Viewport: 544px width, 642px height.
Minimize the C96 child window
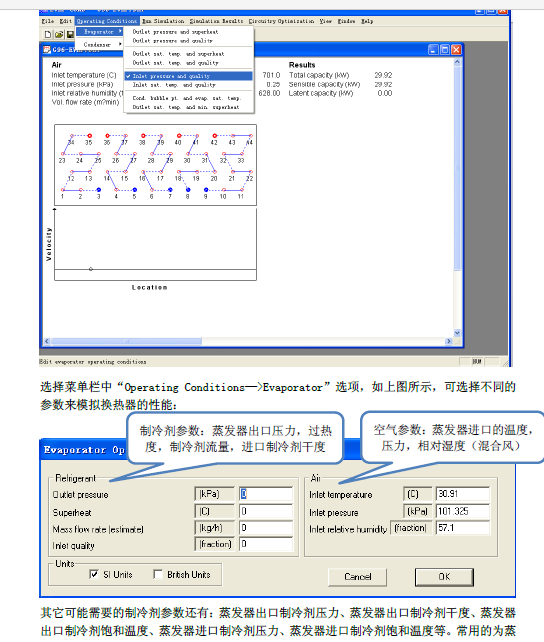tap(433, 50)
